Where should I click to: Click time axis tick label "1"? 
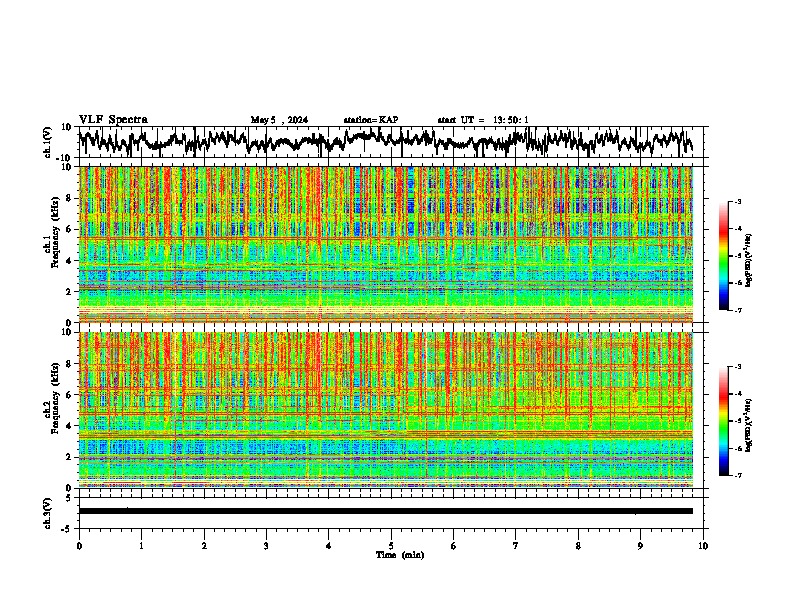point(141,546)
